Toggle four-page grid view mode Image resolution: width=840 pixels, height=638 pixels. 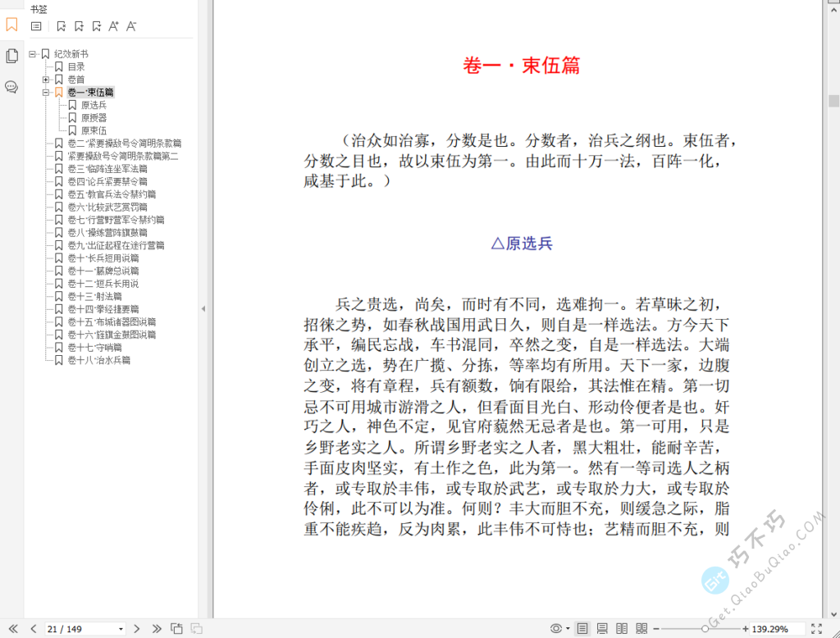tap(641, 627)
